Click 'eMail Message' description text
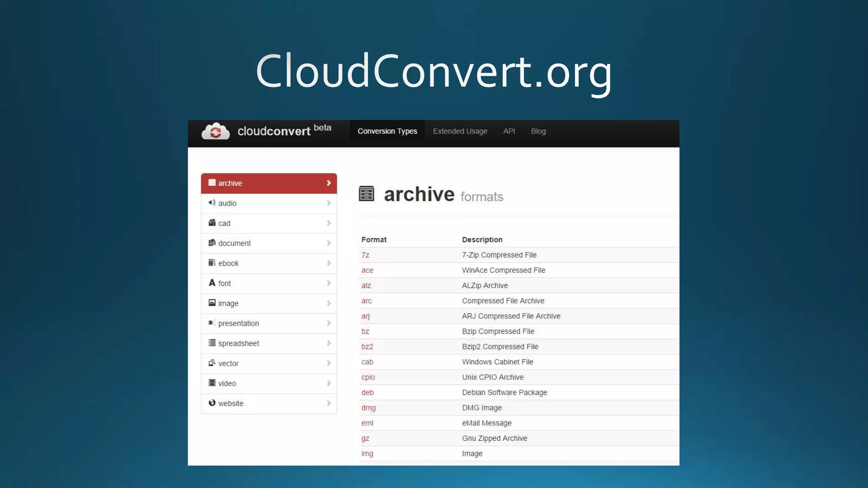This screenshot has width=868, height=488. 487,423
